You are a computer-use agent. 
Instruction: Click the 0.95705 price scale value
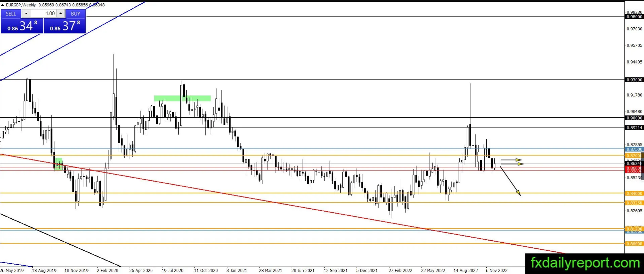point(634,45)
